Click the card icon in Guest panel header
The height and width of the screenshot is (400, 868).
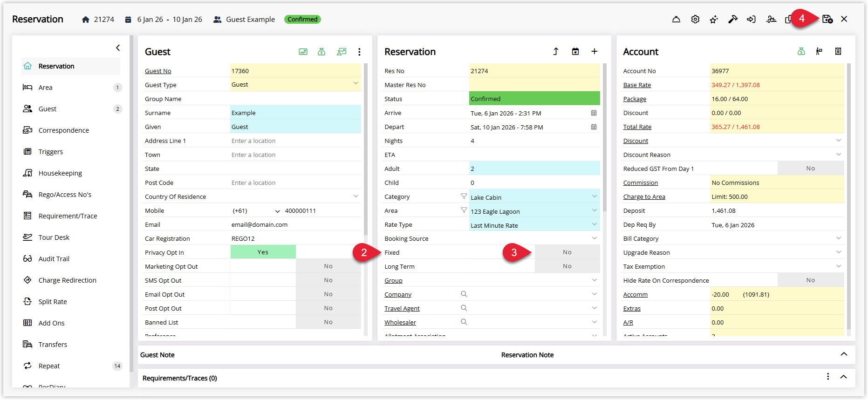click(303, 52)
